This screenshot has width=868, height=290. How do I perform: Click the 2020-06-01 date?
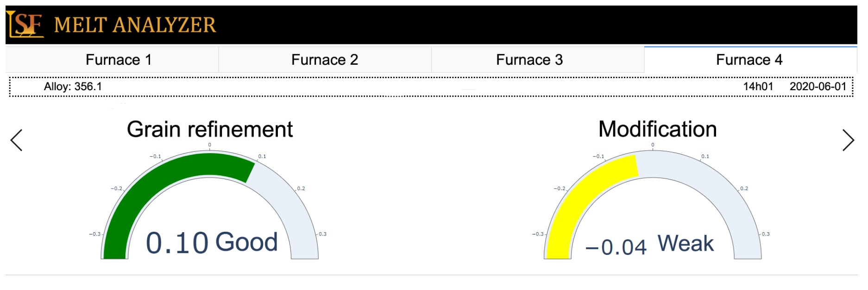[x=818, y=86]
